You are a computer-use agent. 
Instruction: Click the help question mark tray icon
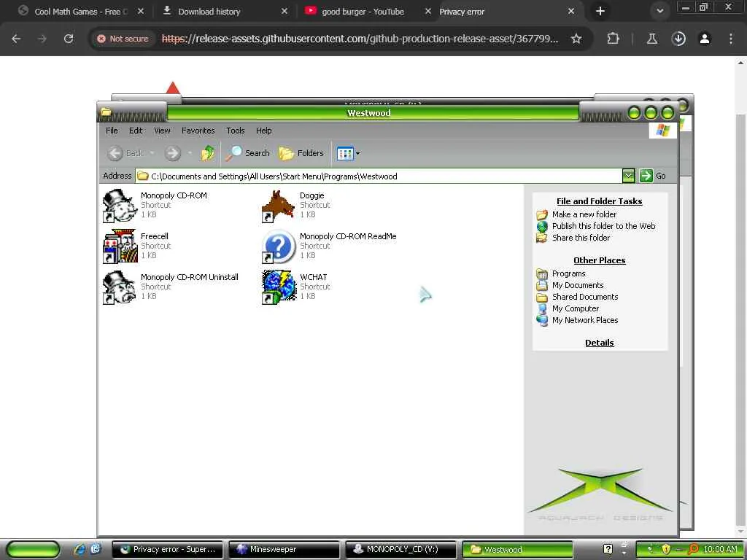coord(608,549)
